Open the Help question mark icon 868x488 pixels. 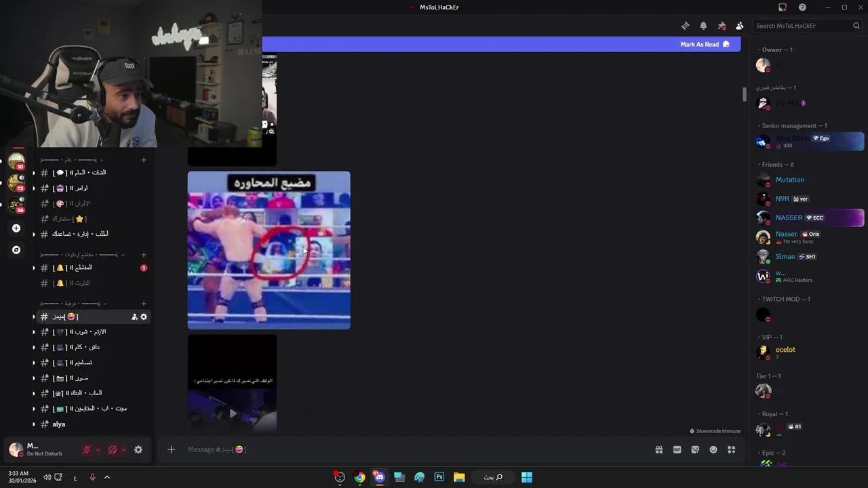802,7
